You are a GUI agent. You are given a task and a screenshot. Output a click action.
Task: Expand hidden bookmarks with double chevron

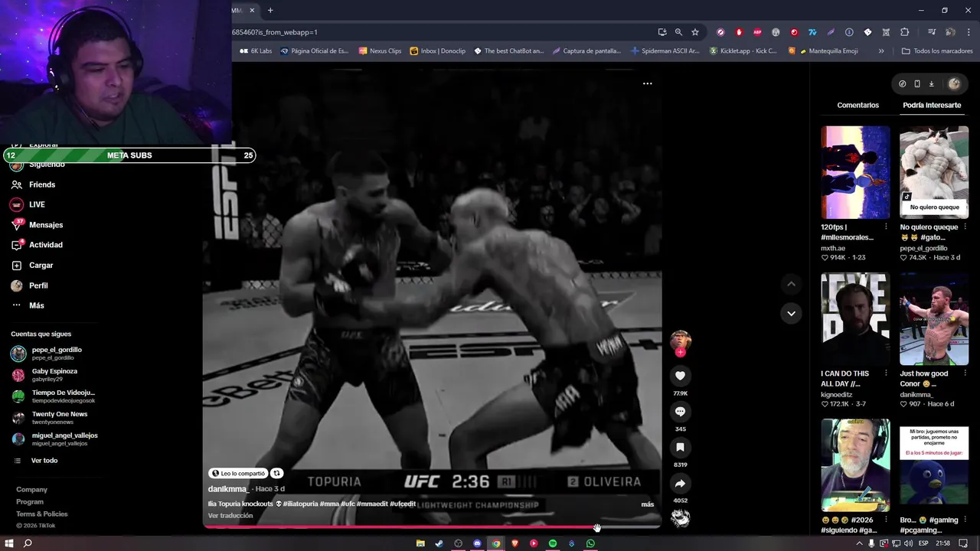(x=881, y=51)
